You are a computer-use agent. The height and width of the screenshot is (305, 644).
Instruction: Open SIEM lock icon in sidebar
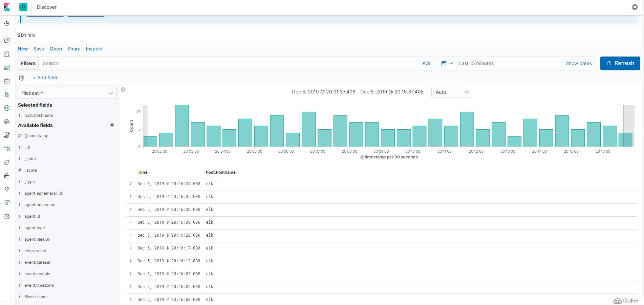tap(7, 176)
